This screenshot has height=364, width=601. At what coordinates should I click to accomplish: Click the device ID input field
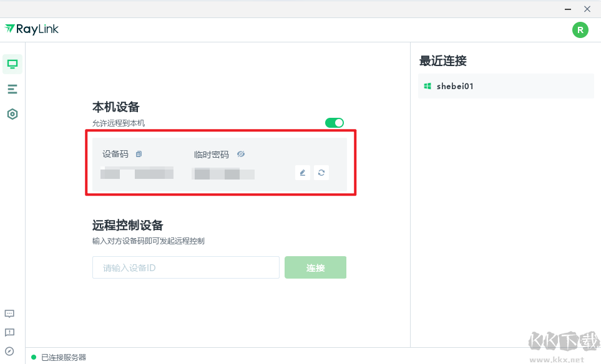click(186, 267)
